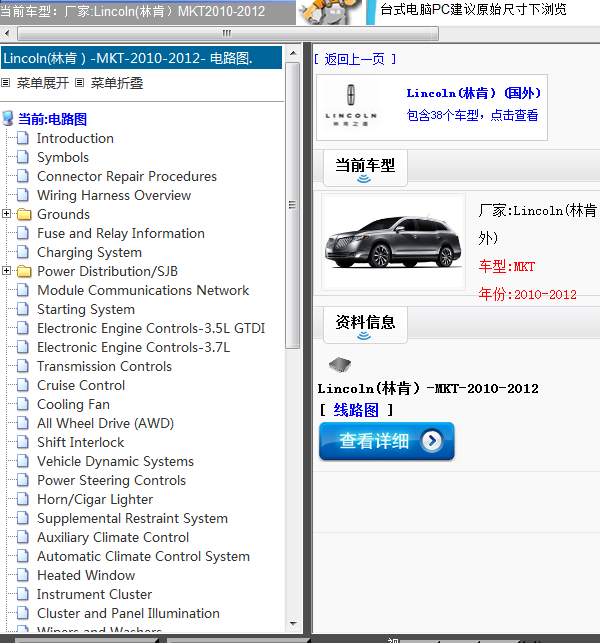
Task: Open Module Communications Network
Action: click(143, 290)
